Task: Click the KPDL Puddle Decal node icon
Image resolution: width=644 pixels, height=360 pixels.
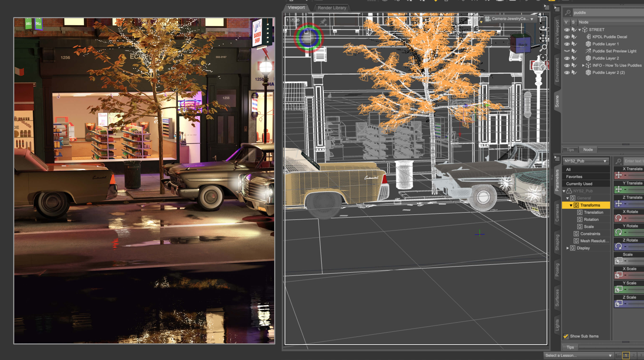Action: coord(589,37)
